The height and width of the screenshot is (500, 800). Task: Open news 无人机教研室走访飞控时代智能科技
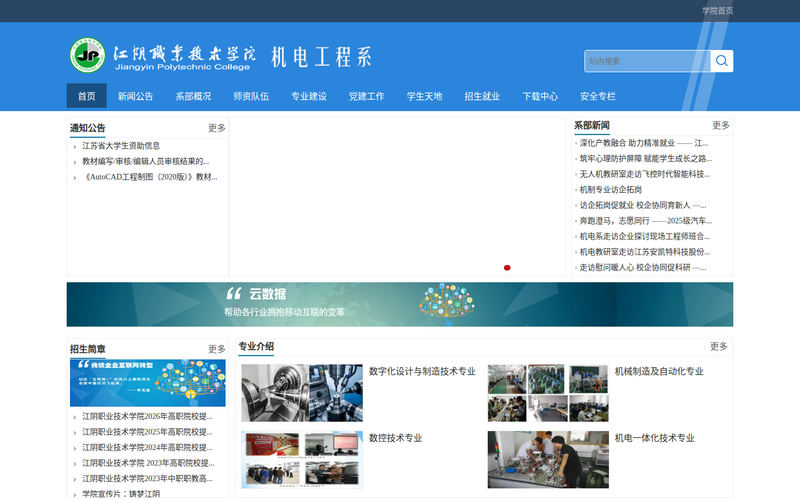point(644,174)
